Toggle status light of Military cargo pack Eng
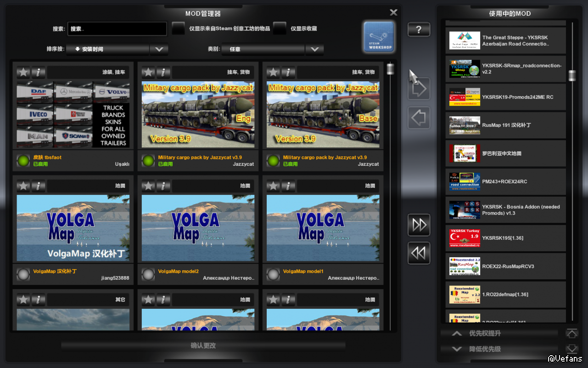Image resolution: width=588 pixels, height=368 pixels. 148,161
